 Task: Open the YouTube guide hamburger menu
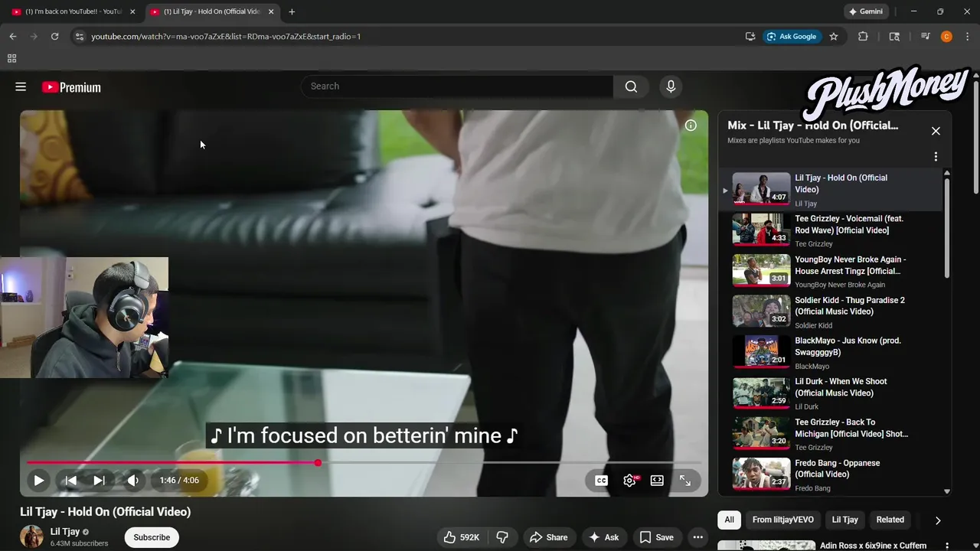[21, 87]
